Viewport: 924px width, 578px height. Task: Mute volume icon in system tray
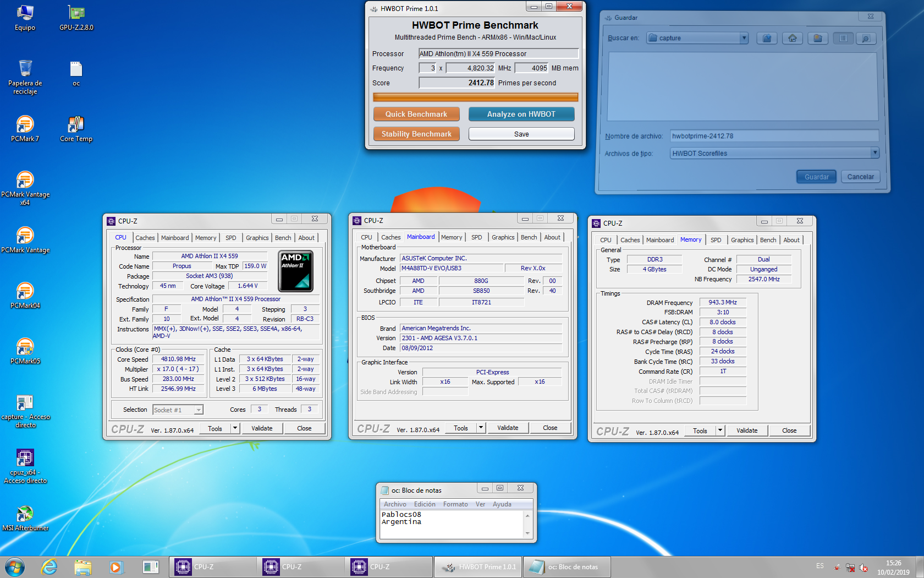[864, 568]
